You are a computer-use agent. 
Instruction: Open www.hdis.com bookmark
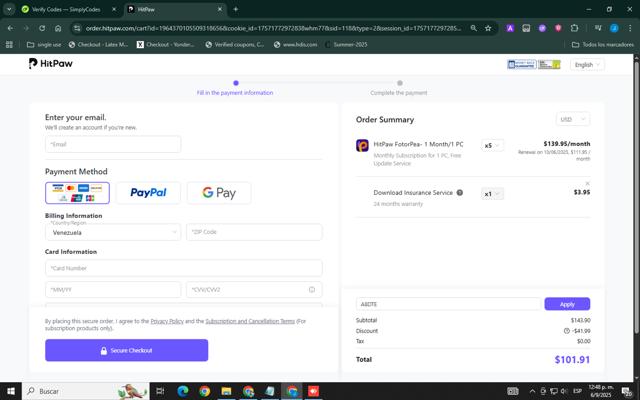[x=296, y=44]
